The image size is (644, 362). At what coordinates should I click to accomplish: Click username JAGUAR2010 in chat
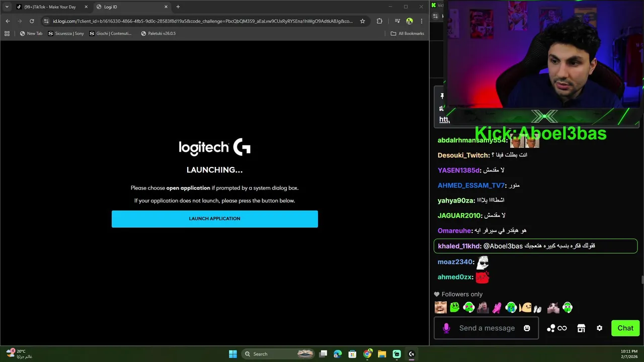[x=459, y=216]
